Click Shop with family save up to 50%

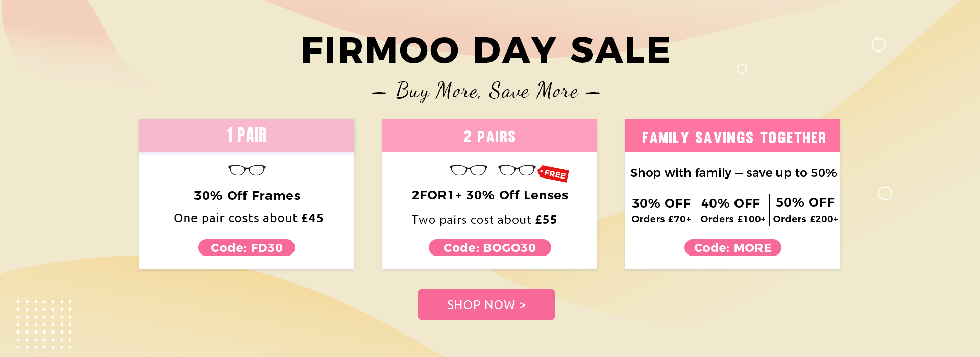(x=733, y=173)
